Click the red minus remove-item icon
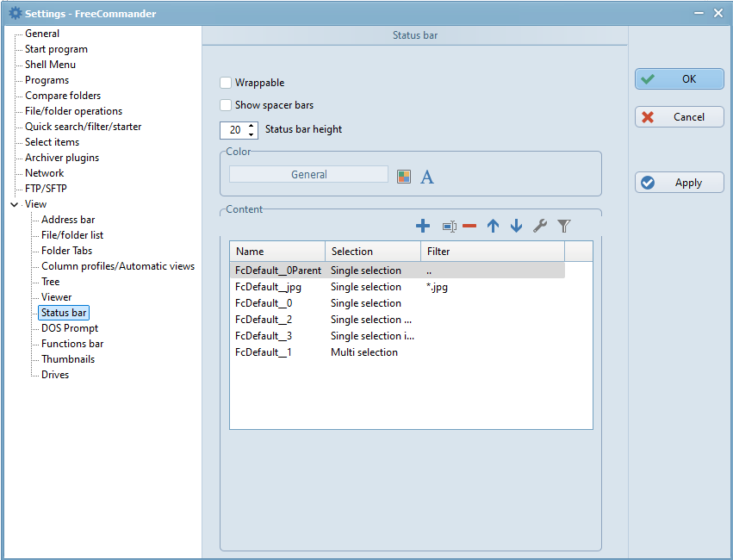733x560 pixels. [x=469, y=227]
